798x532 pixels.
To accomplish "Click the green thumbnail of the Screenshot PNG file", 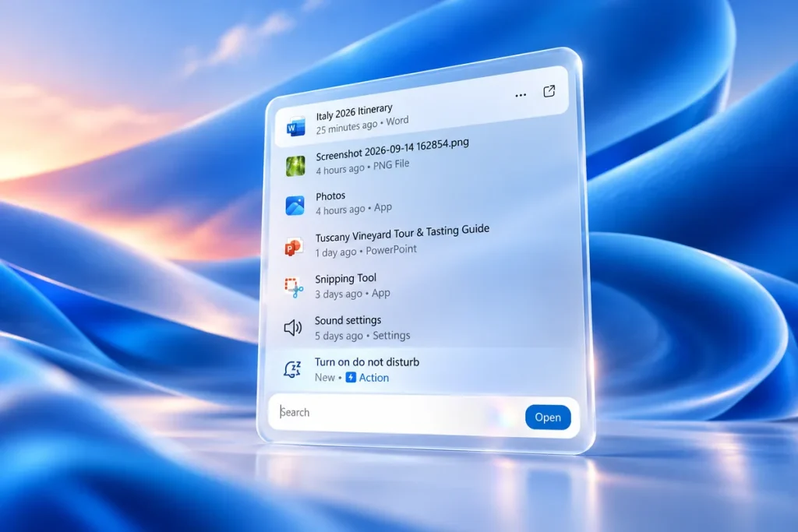I will tap(295, 166).
